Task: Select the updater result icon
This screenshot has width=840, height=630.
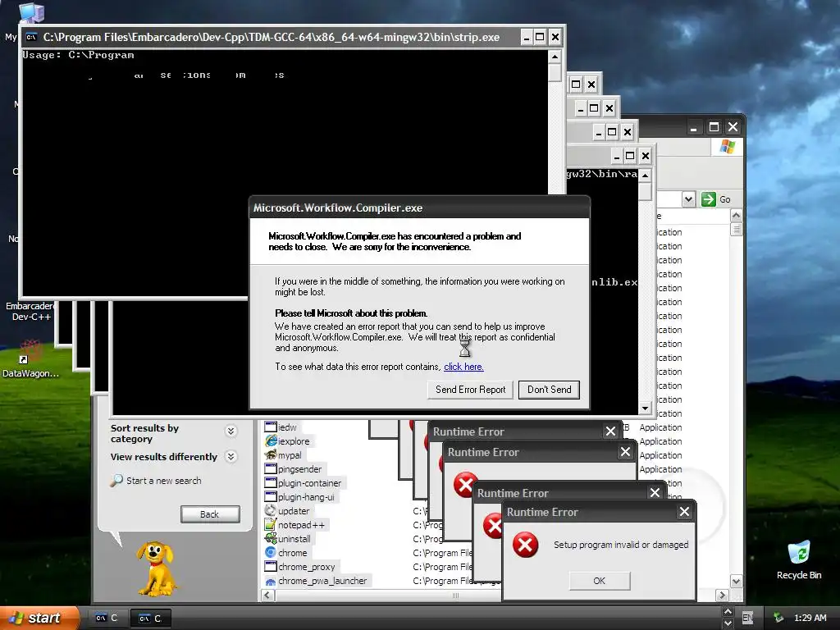Action: [271, 510]
